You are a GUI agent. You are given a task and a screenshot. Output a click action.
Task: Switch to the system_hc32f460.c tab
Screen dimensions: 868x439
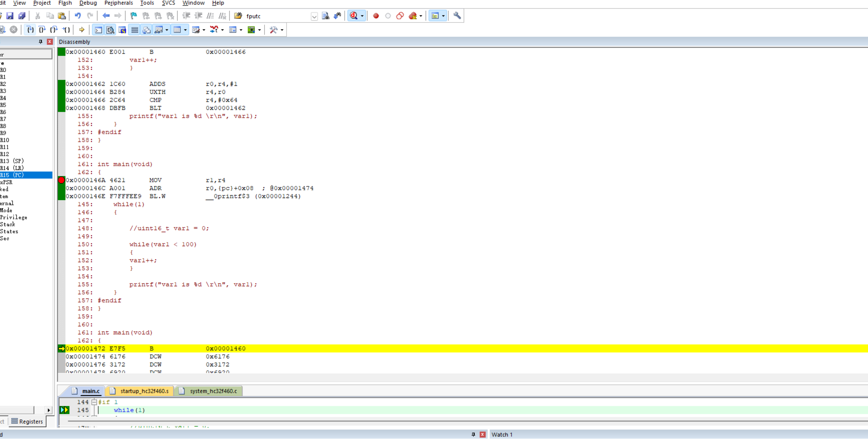209,391
